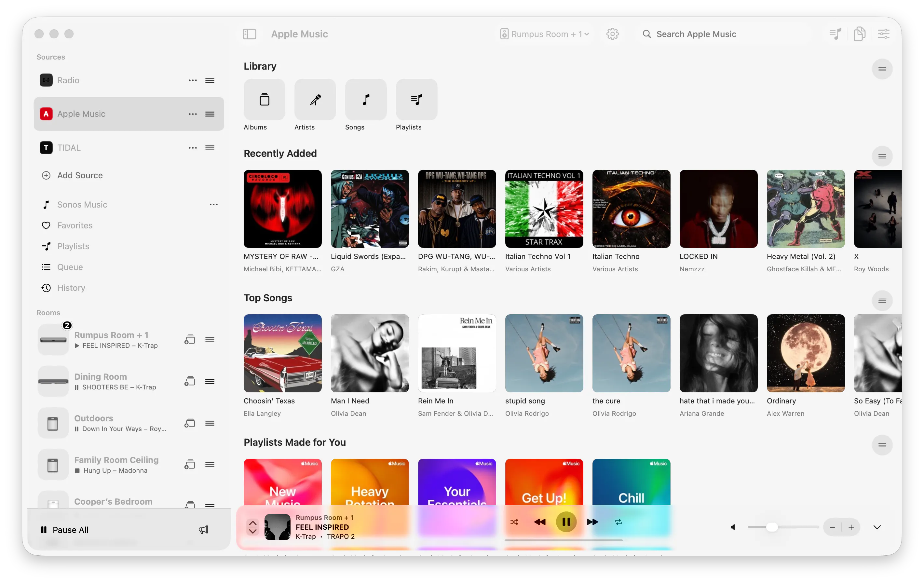This screenshot has width=924, height=583.
Task: Click reorder handle for Outdoors room
Action: pyautogui.click(x=210, y=423)
